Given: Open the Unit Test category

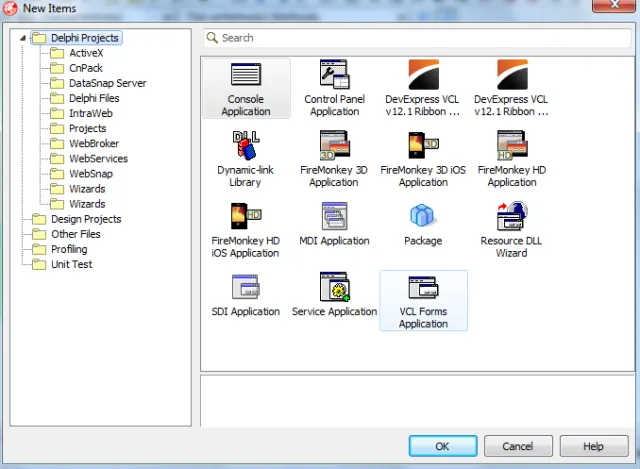Looking at the screenshot, I should [x=71, y=264].
